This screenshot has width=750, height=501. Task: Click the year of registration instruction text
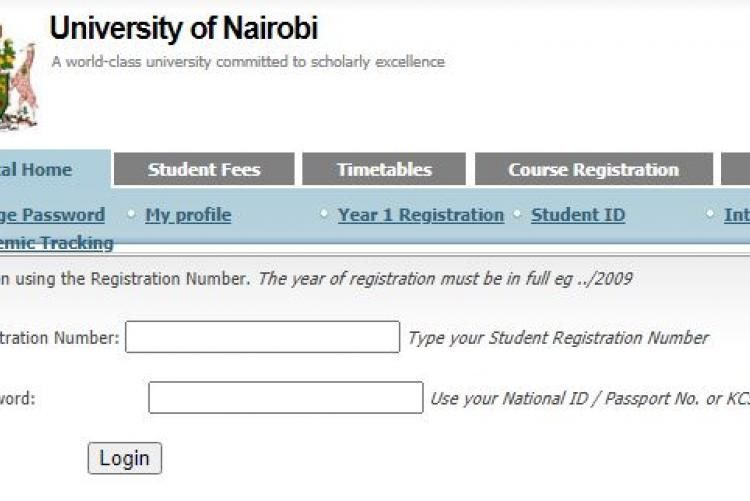tap(444, 279)
